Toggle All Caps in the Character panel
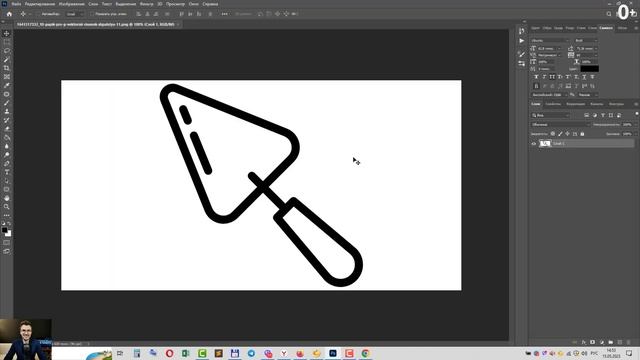The image size is (640, 360). coord(552,77)
